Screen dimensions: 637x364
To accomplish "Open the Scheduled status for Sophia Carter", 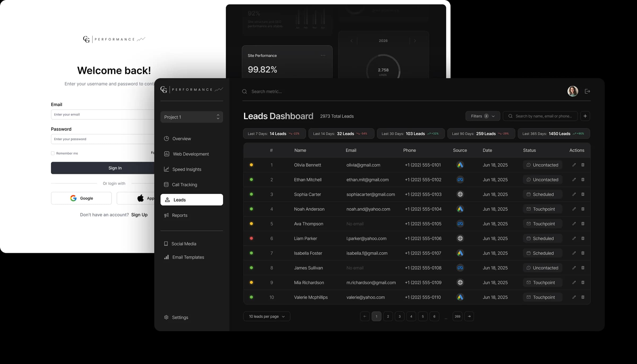I will [543, 194].
